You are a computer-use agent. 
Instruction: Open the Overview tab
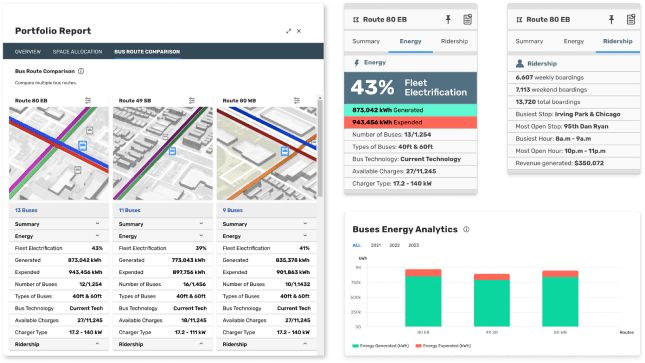[x=28, y=52]
